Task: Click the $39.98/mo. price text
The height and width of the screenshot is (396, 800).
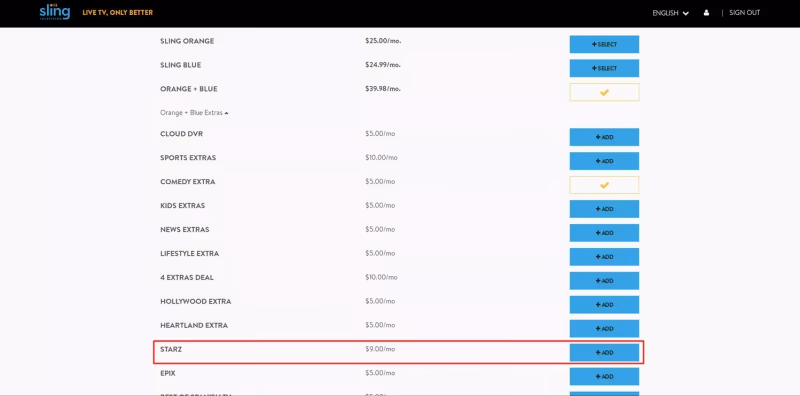Action: 383,89
